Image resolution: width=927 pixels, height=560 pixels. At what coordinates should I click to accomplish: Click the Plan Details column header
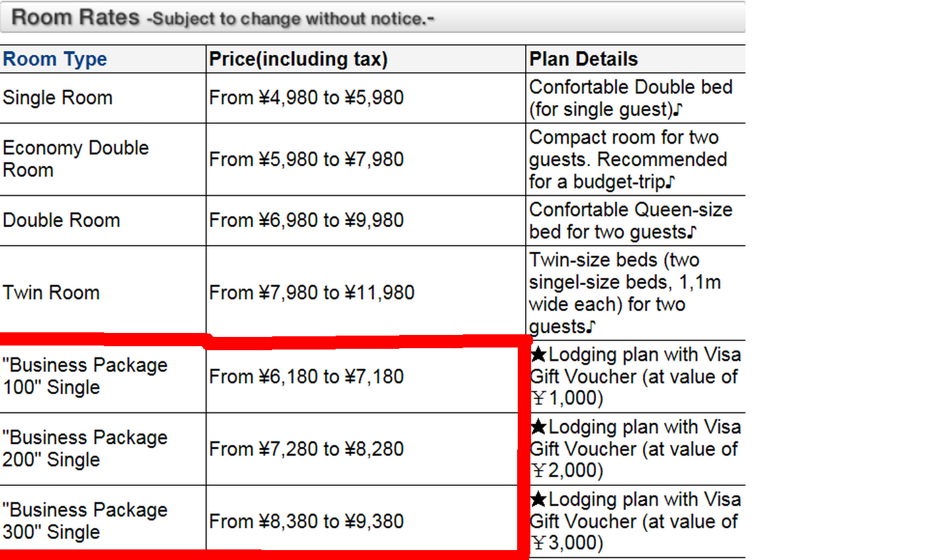pyautogui.click(x=583, y=59)
